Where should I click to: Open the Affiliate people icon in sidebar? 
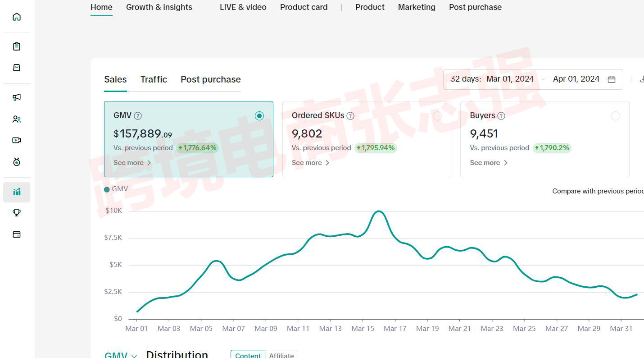(x=17, y=119)
